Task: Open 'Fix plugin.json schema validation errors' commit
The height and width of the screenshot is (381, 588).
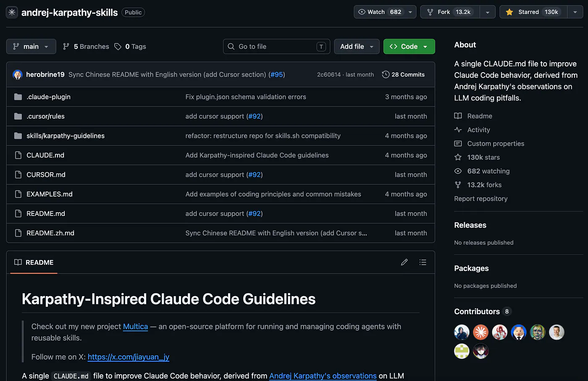Action: tap(246, 97)
